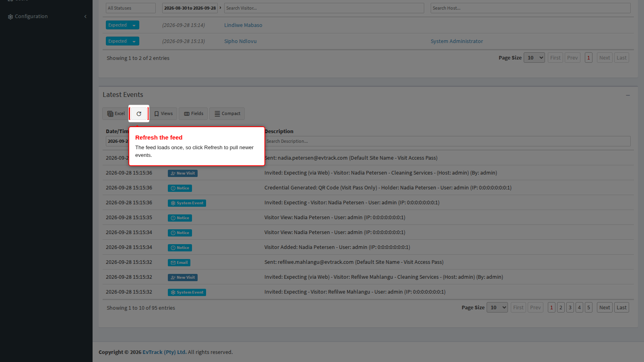Open visitor Sipho Ndlovu
The height and width of the screenshot is (362, 644).
click(x=240, y=41)
